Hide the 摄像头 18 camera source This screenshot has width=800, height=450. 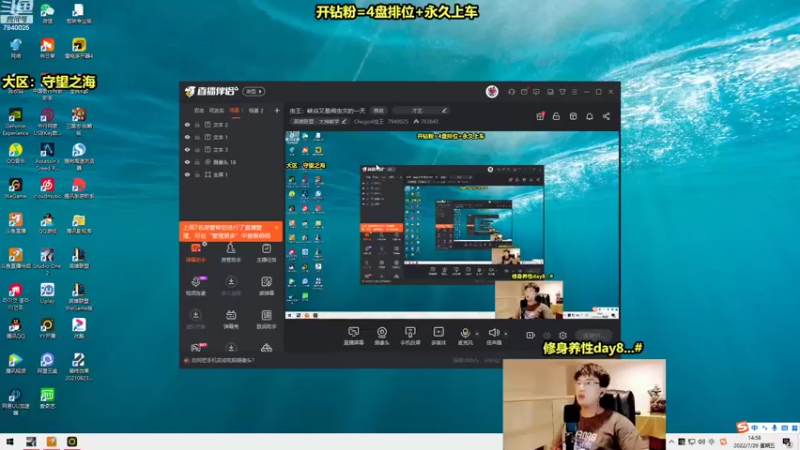pyautogui.click(x=187, y=162)
